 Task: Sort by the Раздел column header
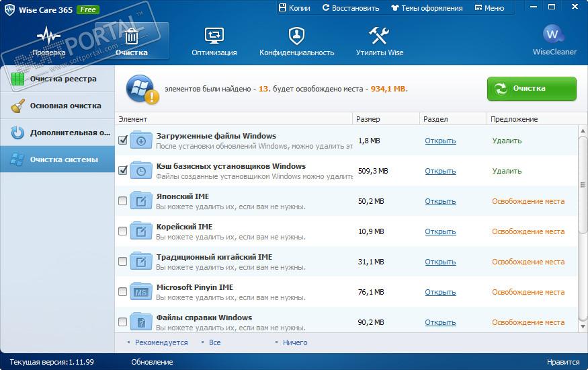coord(453,119)
